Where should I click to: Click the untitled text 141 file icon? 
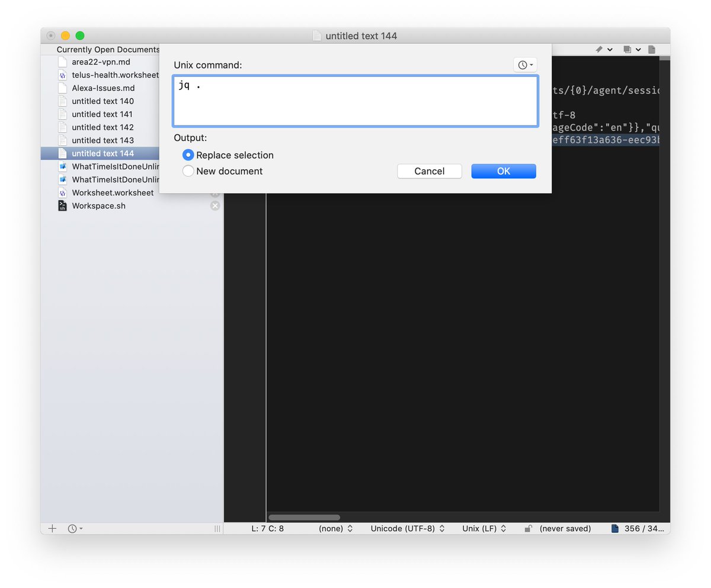tap(62, 114)
